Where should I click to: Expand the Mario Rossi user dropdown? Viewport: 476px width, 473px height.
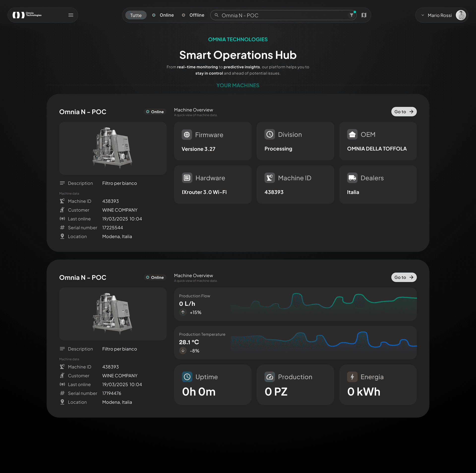(x=423, y=15)
